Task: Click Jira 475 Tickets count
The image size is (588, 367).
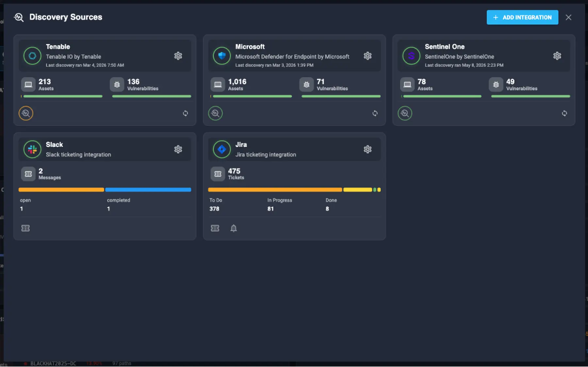Action: (x=234, y=171)
